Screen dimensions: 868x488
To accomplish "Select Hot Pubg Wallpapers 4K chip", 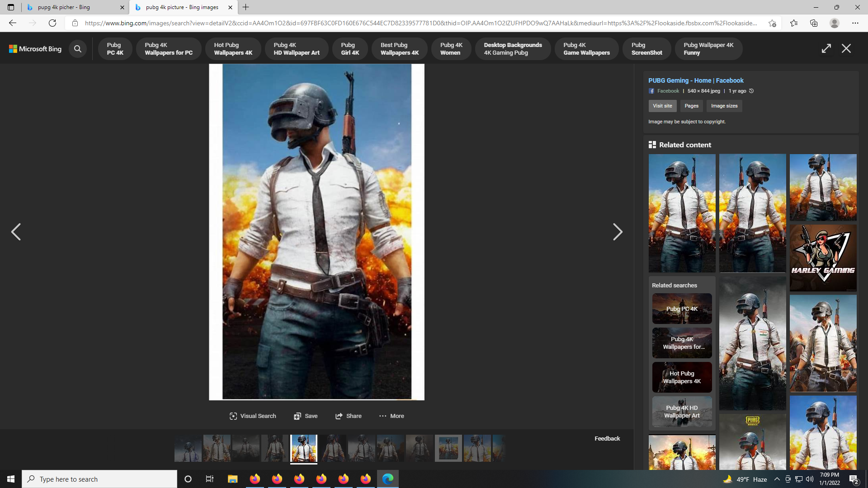I will (x=233, y=49).
